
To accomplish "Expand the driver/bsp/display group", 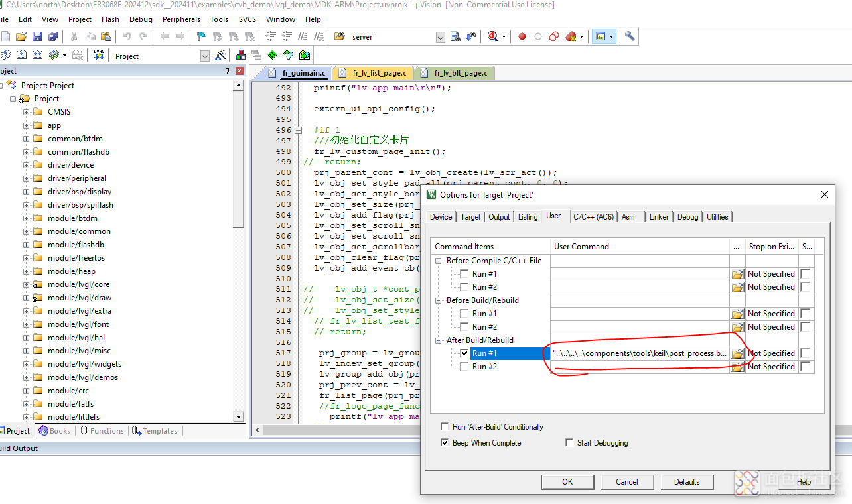I will pos(27,192).
